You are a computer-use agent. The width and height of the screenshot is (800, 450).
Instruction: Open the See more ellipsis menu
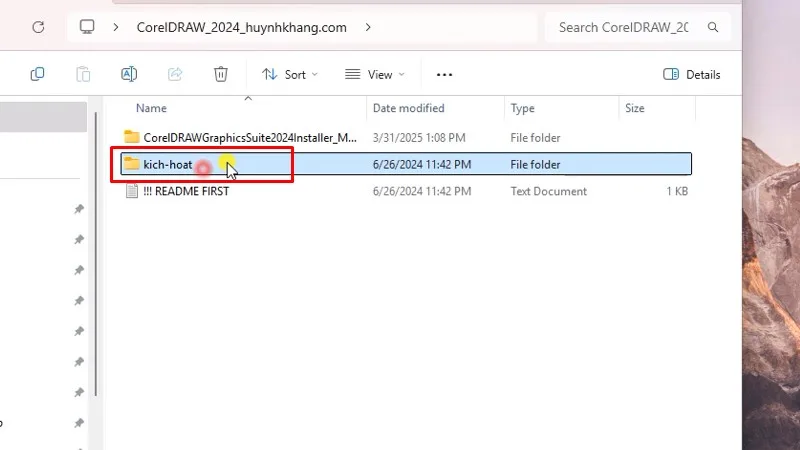(x=445, y=74)
